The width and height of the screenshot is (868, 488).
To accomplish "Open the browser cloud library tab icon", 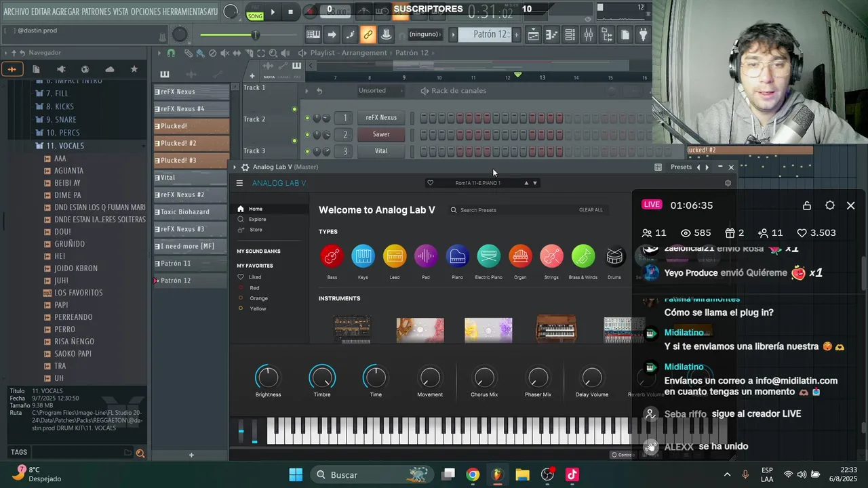I will coord(109,69).
